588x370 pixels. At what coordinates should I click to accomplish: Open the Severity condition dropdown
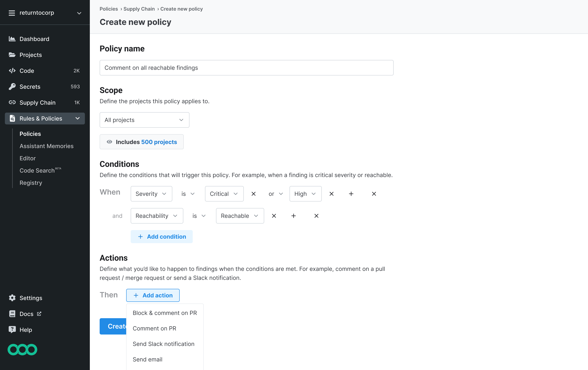pyautogui.click(x=151, y=194)
